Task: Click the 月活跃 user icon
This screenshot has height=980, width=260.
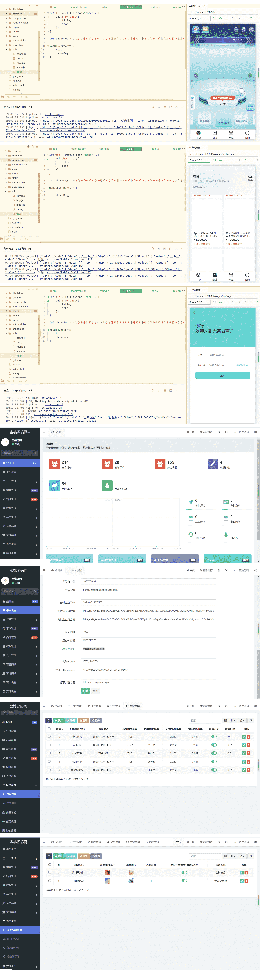Action: 226,535
